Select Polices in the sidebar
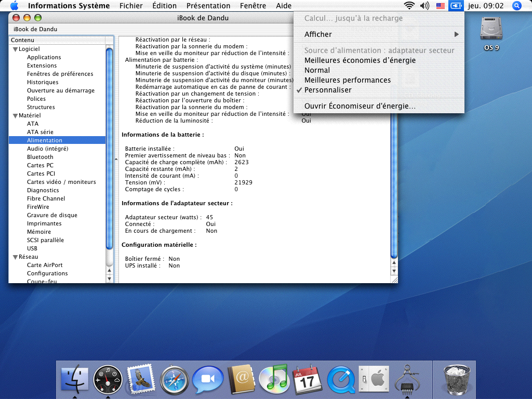Image resolution: width=532 pixels, height=399 pixels. [x=36, y=99]
